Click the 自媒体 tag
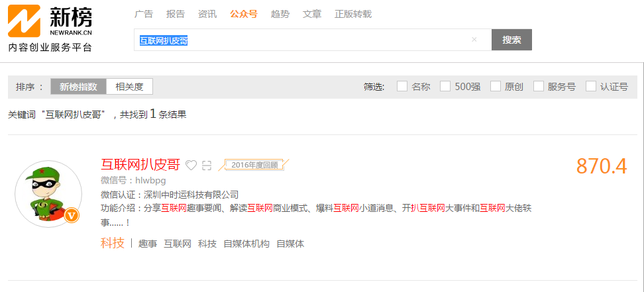Screen dimensions: 644x292 click(x=290, y=244)
